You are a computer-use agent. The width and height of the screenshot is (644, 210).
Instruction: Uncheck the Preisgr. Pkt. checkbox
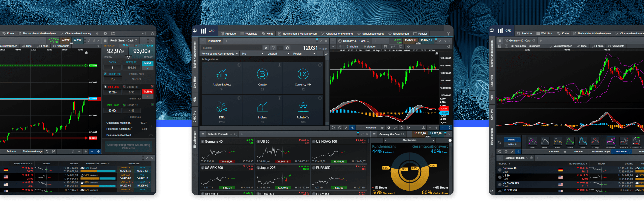click(x=105, y=74)
